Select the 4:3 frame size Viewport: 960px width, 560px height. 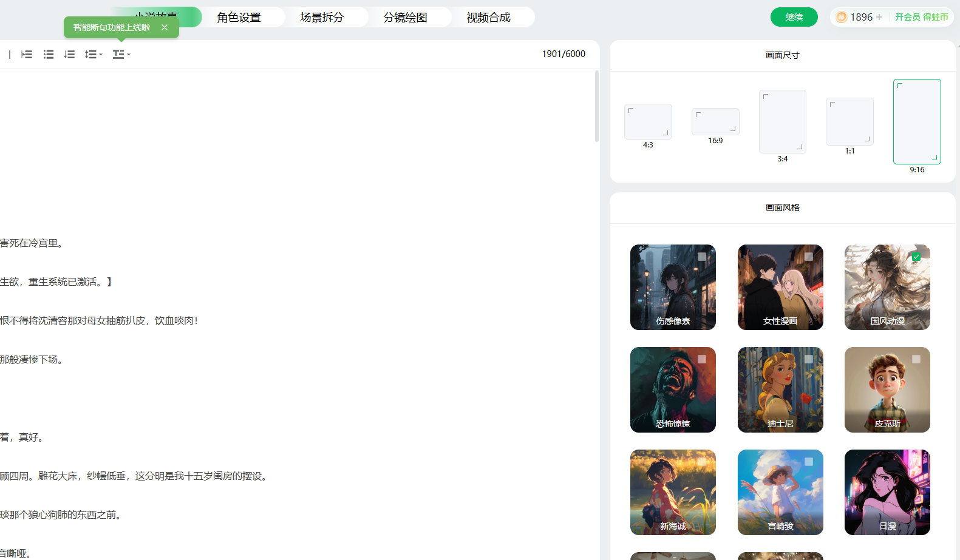coord(648,122)
